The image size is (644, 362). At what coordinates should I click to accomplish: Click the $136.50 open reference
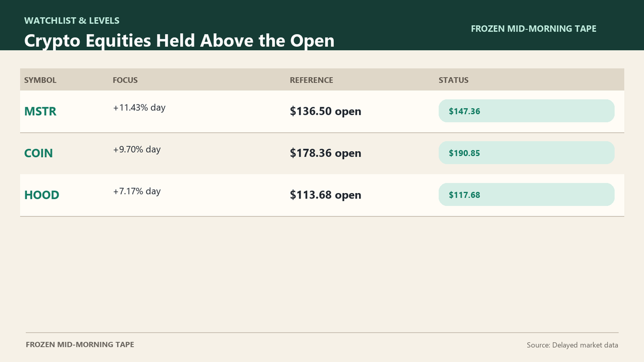[326, 112]
